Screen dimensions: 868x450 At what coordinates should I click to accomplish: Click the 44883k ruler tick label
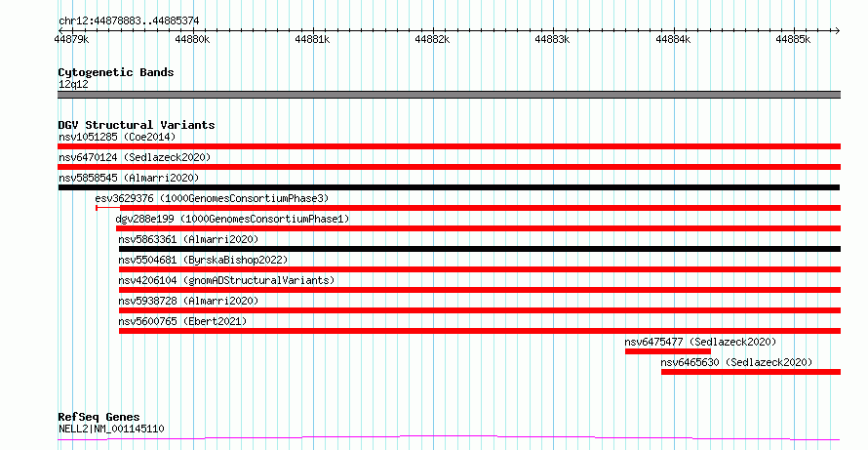pyautogui.click(x=553, y=39)
